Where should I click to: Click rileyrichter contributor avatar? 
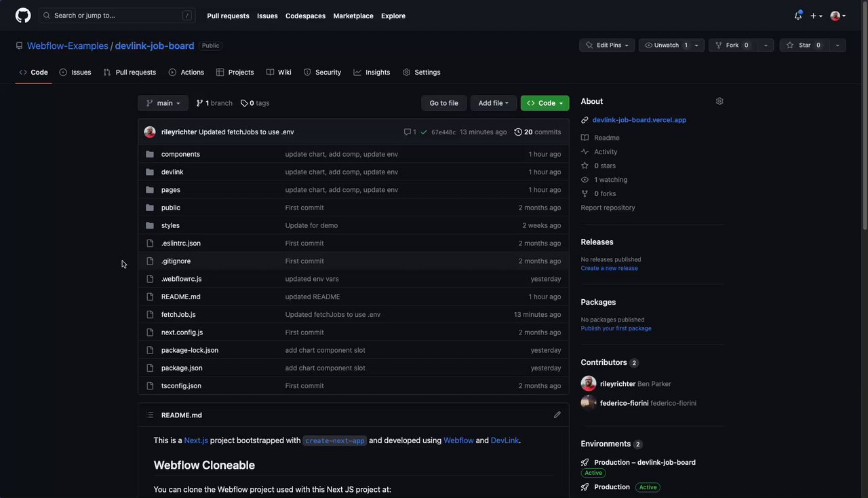click(x=589, y=383)
